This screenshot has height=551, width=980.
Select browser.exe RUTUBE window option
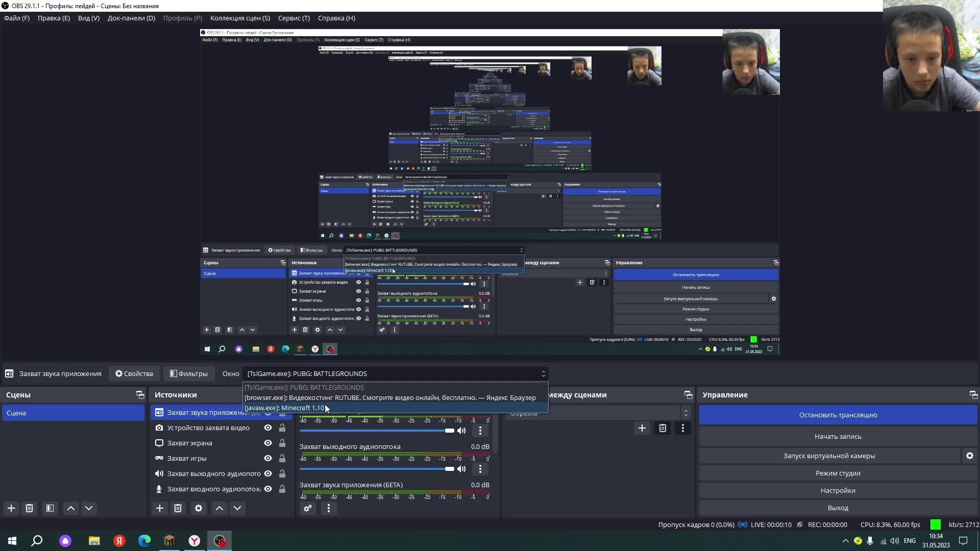click(x=390, y=397)
